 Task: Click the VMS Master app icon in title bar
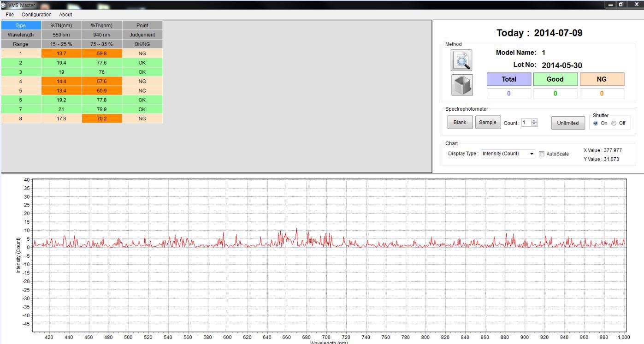tap(4, 4)
